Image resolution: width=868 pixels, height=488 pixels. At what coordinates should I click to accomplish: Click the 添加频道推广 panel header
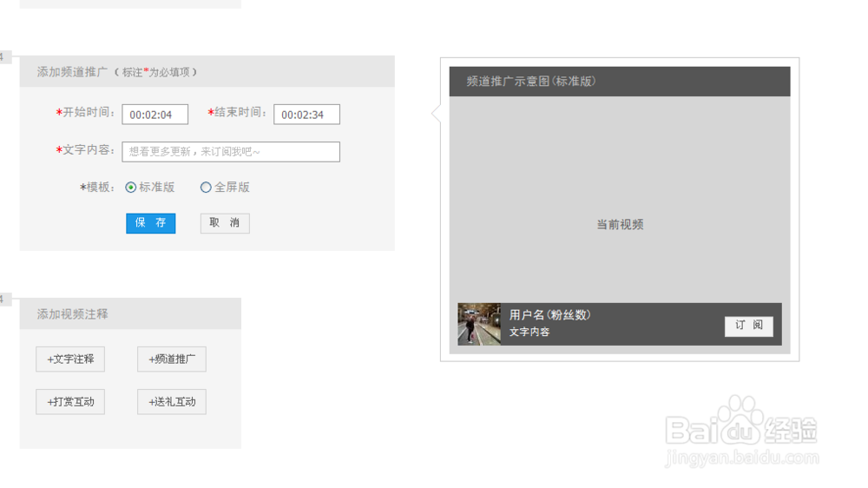[207, 71]
